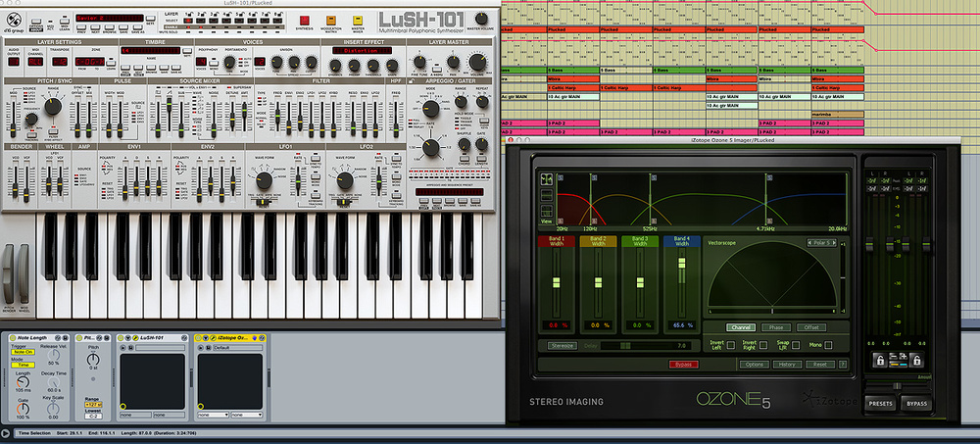Open iZotope Ozone plugin window via wrench icon

pyautogui.click(x=213, y=338)
